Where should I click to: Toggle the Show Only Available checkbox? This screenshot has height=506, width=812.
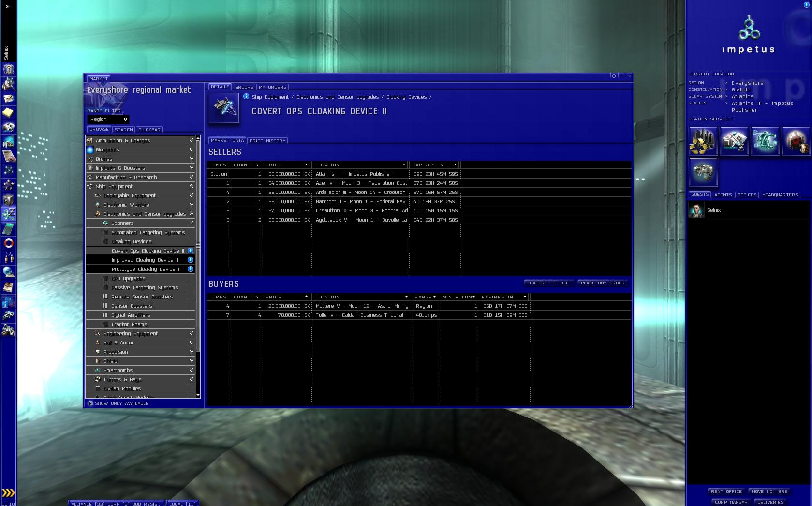click(x=90, y=403)
